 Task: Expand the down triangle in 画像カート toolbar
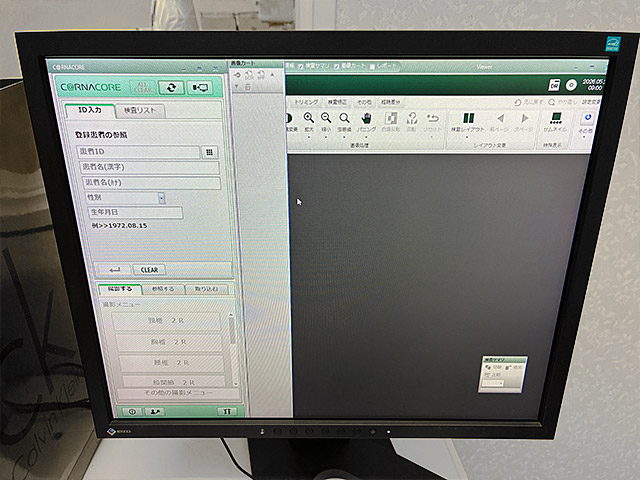click(236, 87)
